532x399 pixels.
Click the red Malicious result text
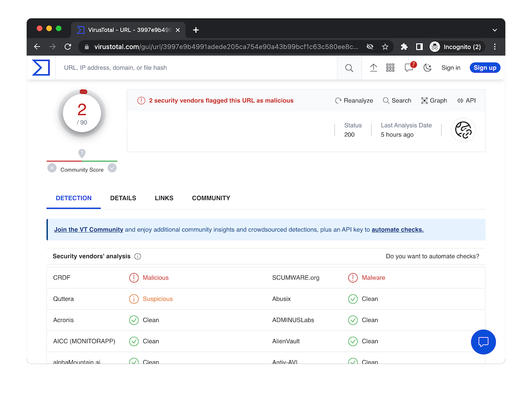[156, 278]
